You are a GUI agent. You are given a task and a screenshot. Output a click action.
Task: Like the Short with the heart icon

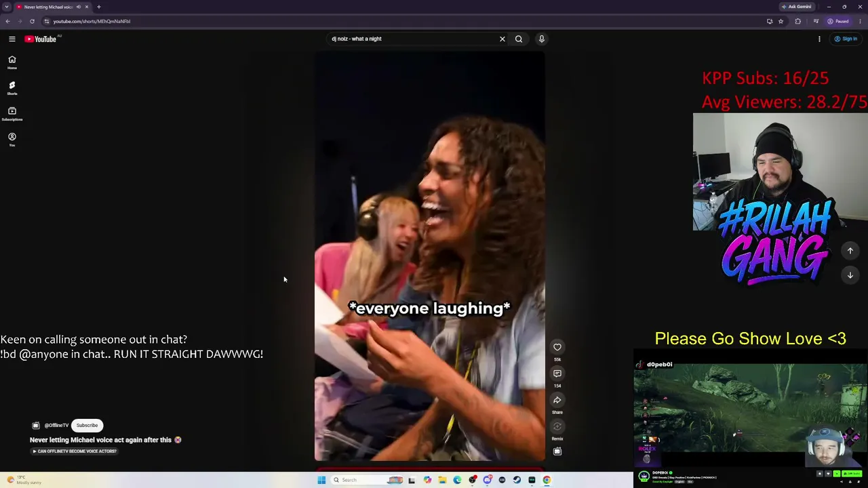pos(557,347)
